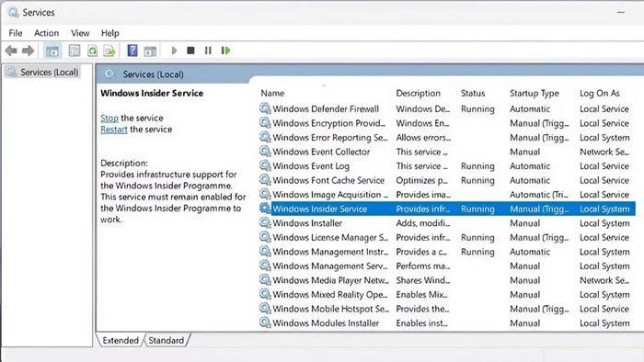The height and width of the screenshot is (362, 644).
Task: Select Windows Modules Installer service name
Action: click(x=326, y=323)
